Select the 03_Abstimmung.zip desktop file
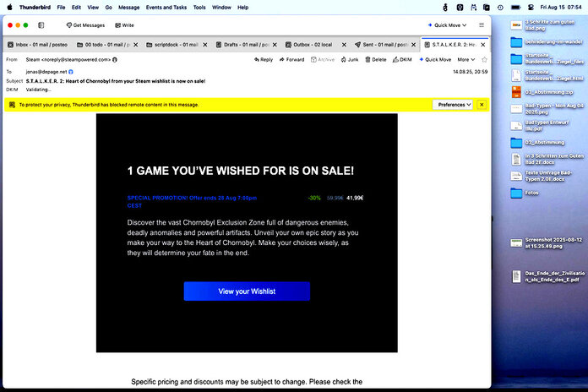This screenshot has width=588, height=392. (542, 92)
